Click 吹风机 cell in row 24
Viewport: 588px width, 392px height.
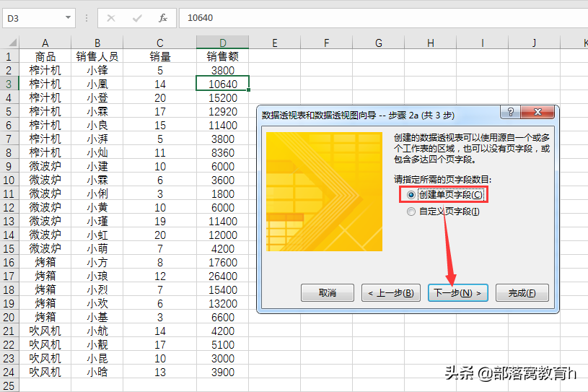45,372
